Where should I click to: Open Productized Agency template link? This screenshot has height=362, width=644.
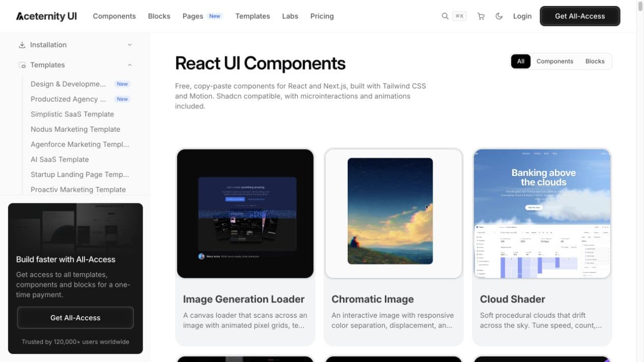tap(68, 99)
